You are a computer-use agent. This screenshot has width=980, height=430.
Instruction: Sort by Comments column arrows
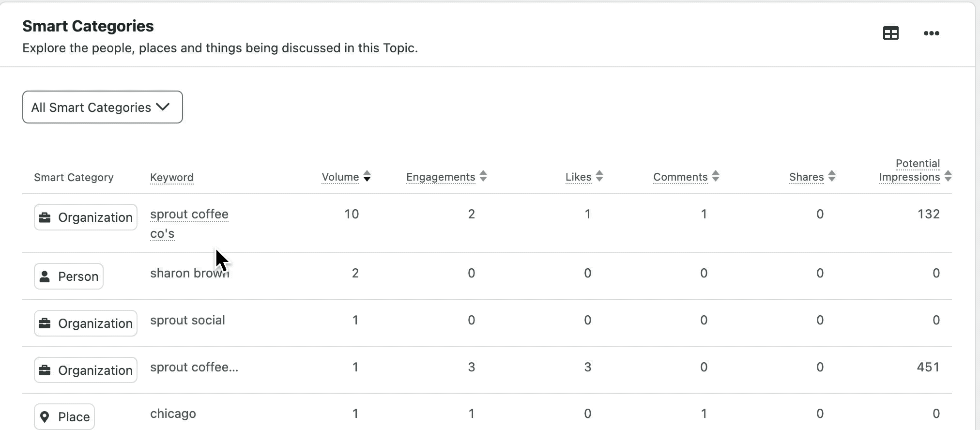pos(716,176)
